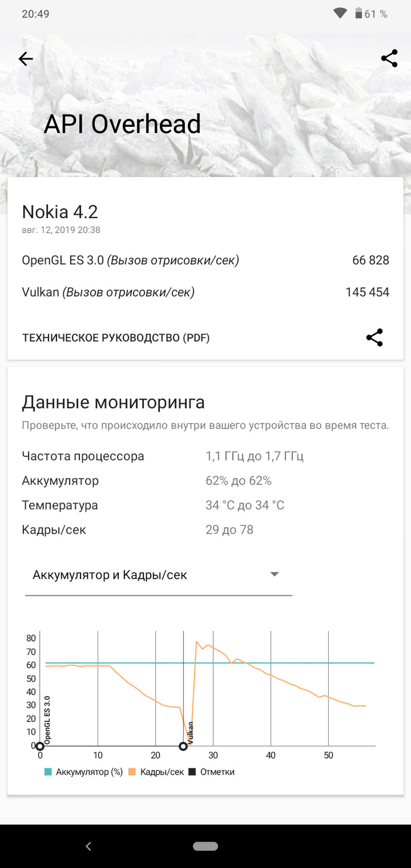Tap the Wi-Fi status icon
The width and height of the screenshot is (411, 868).
(340, 14)
